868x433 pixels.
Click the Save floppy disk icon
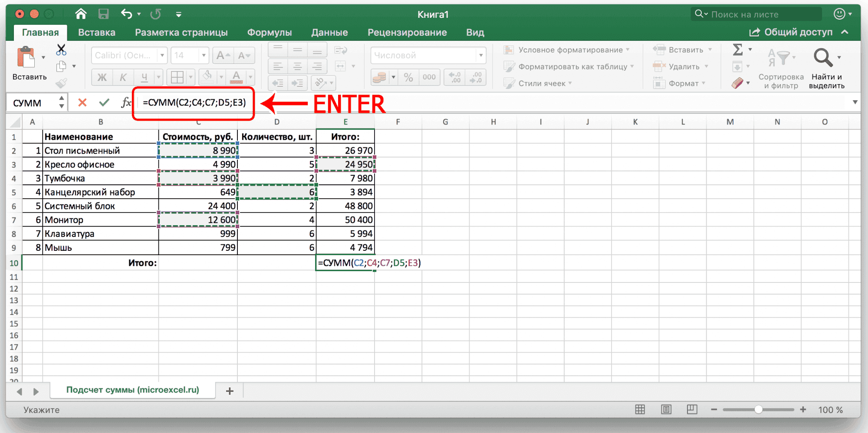point(103,14)
